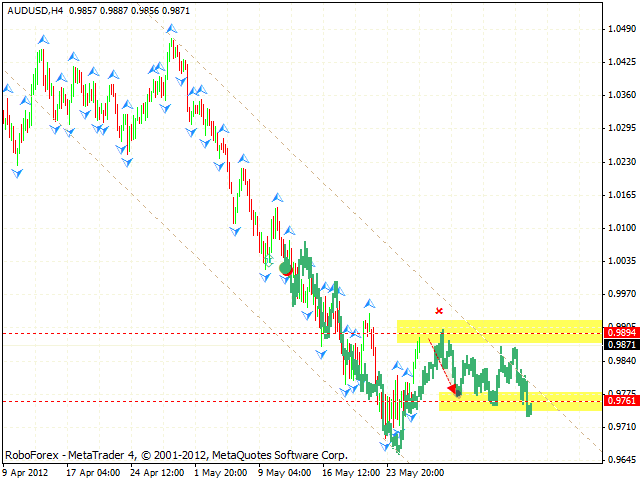This screenshot has width=640, height=480.
Task: Click the red X marker above the upper zone
Action: pos(438,312)
